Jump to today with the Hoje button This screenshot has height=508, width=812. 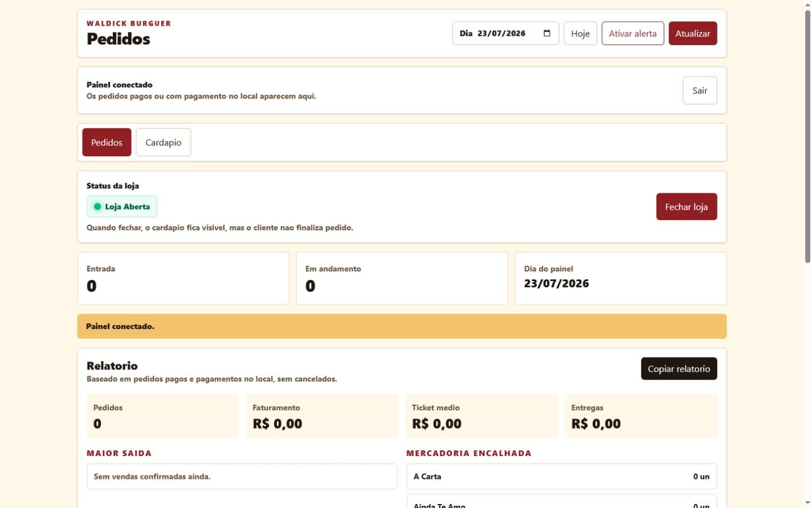[580, 33]
